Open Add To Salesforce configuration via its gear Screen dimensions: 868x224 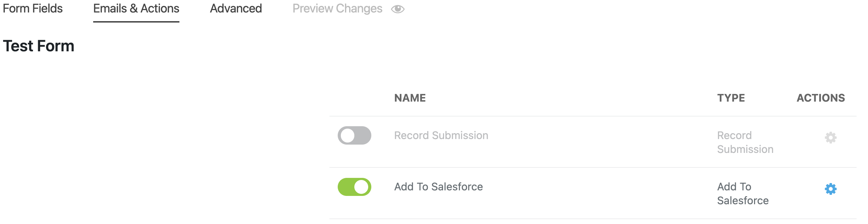[x=831, y=189]
